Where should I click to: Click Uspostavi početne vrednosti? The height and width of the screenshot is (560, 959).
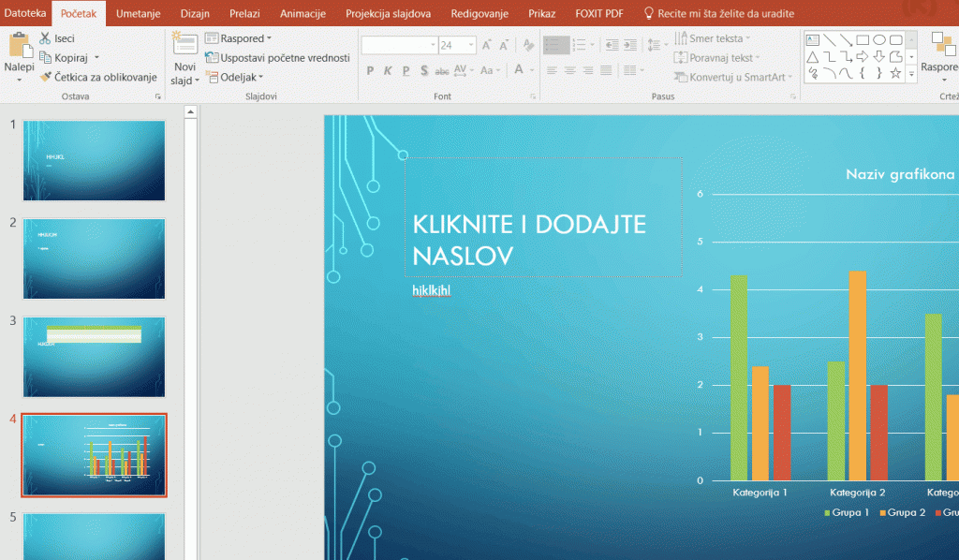tap(277, 57)
